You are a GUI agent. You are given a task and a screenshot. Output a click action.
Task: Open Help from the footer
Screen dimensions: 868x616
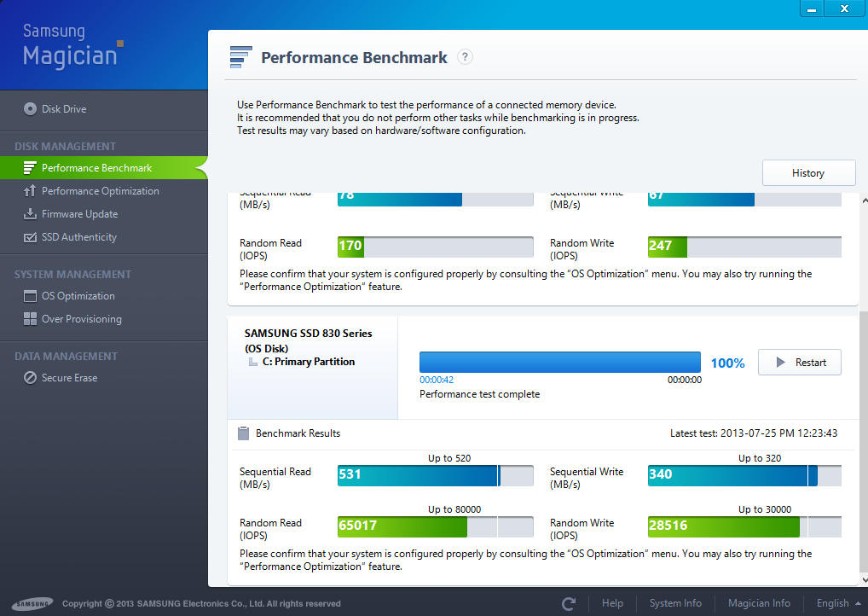coord(612,603)
